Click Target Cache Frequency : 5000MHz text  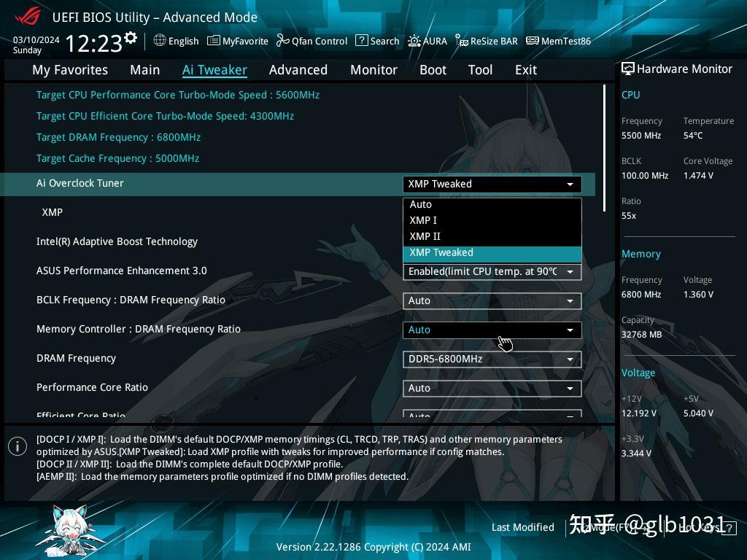[x=117, y=158]
